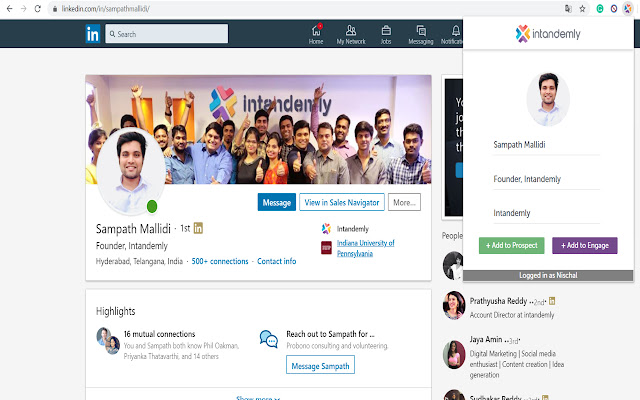The image size is (640, 400).
Task: Click the Intandemly extension toolbar icon
Action: (627, 9)
